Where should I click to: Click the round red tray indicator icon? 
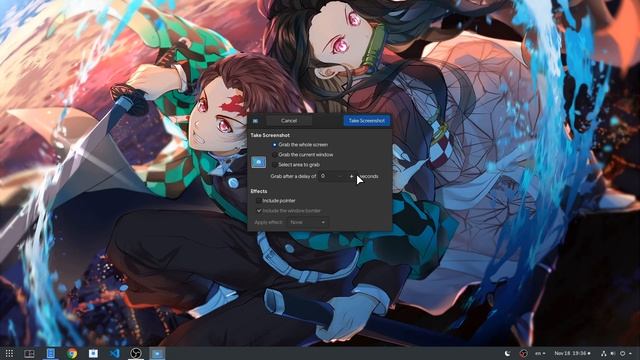click(x=523, y=353)
